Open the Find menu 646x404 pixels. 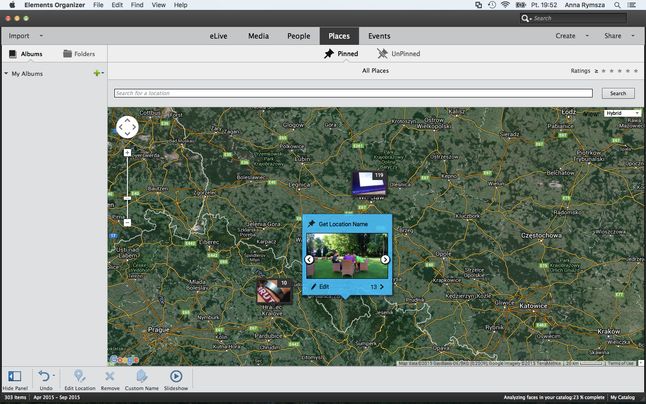tap(137, 5)
